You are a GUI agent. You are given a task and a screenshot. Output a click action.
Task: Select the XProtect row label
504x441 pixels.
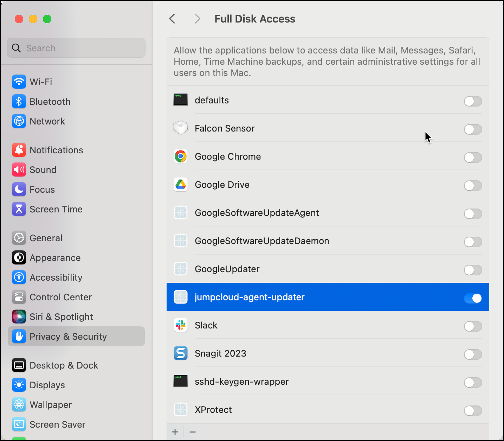tap(213, 410)
